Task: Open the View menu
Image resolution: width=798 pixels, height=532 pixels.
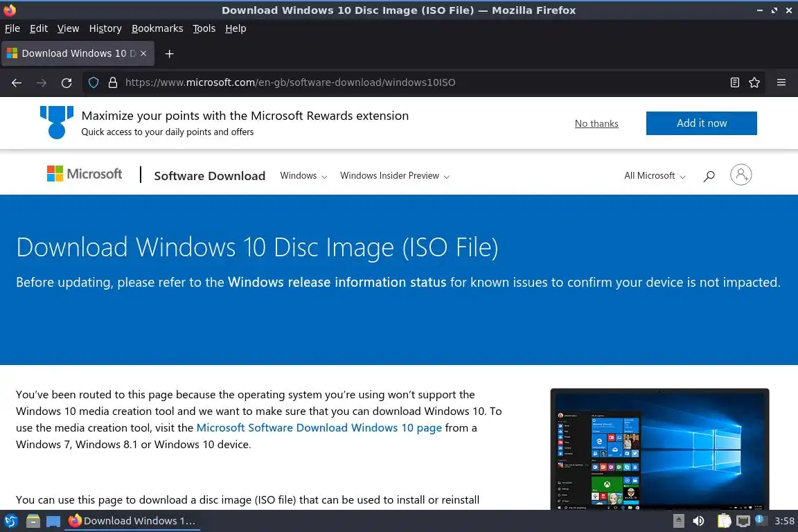Action: (x=68, y=28)
